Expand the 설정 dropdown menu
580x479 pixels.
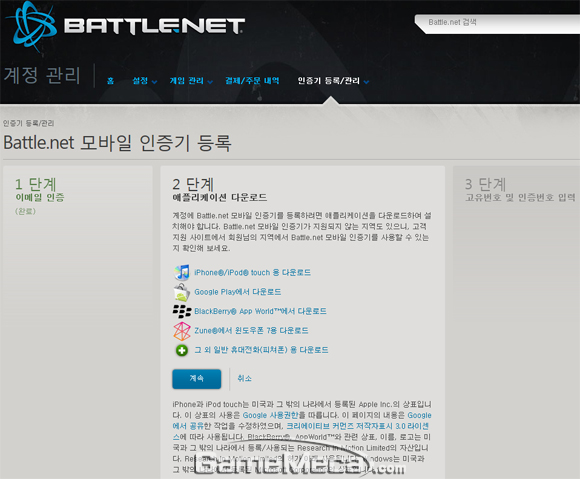(145, 81)
